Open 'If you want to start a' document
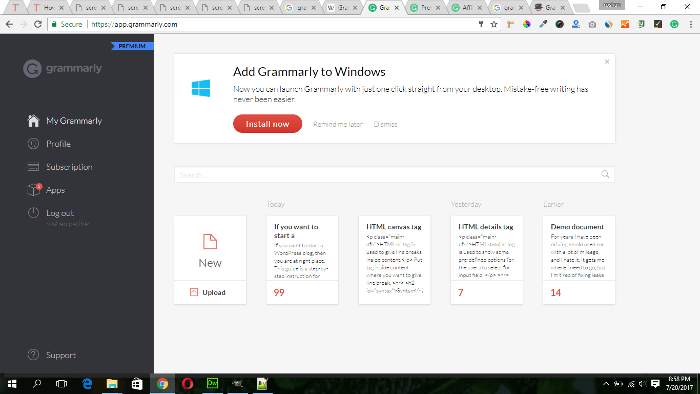 302,260
